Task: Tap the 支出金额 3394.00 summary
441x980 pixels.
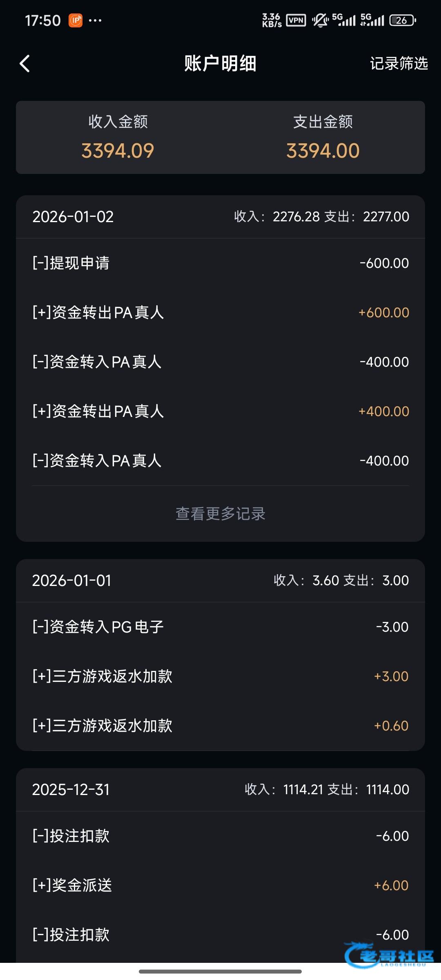Action: tap(323, 138)
